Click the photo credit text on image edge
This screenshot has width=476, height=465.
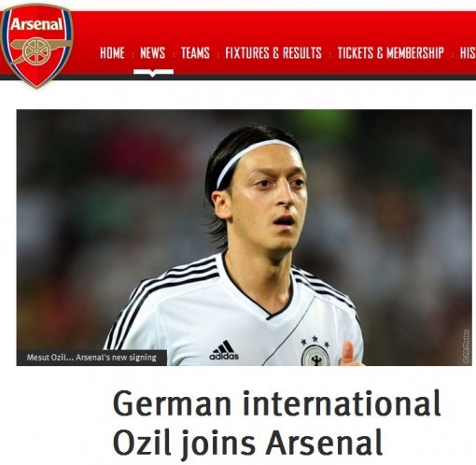point(466,346)
